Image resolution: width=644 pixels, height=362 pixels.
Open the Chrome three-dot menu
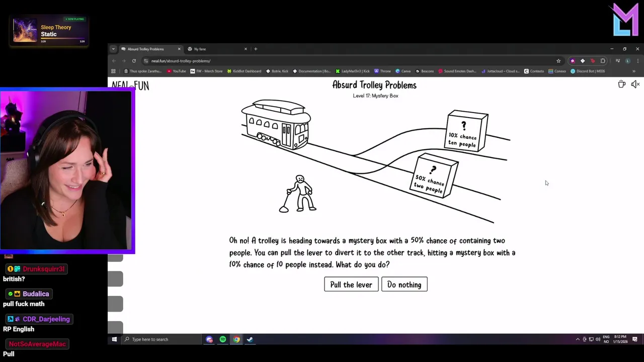pyautogui.click(x=637, y=61)
